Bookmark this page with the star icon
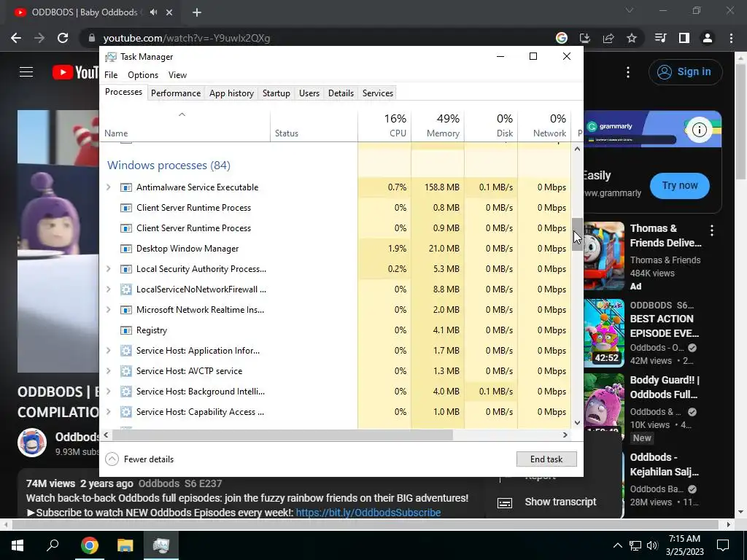This screenshot has width=747, height=560. pos(632,38)
